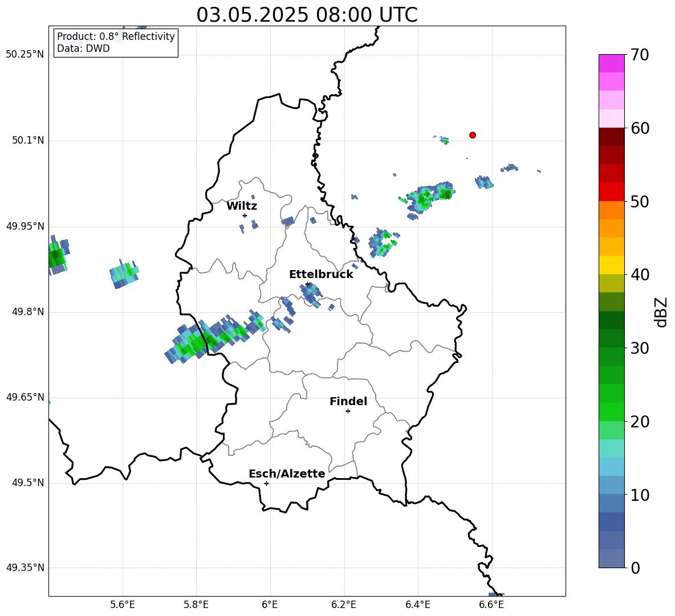Click the 6°E longitude label

tap(270, 605)
